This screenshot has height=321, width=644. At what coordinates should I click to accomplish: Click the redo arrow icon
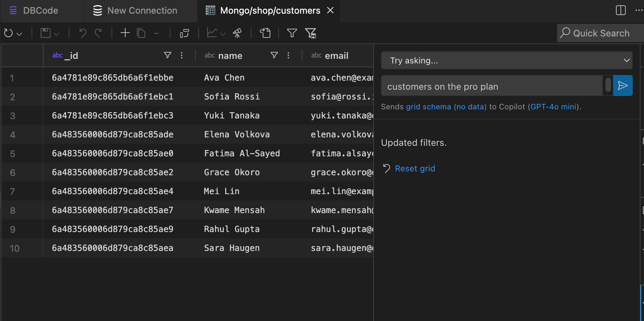pyautogui.click(x=98, y=33)
